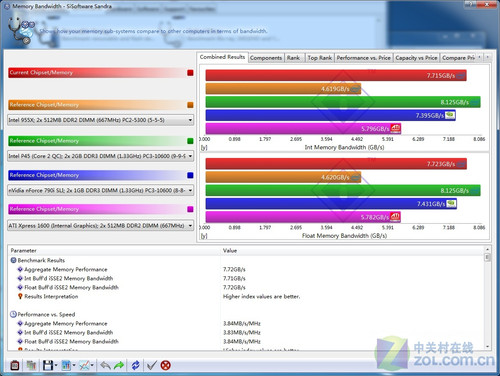Toggle the magenta Reference Chipset/Memory color box
Screen dimensions: 500x376
[x=190, y=209]
